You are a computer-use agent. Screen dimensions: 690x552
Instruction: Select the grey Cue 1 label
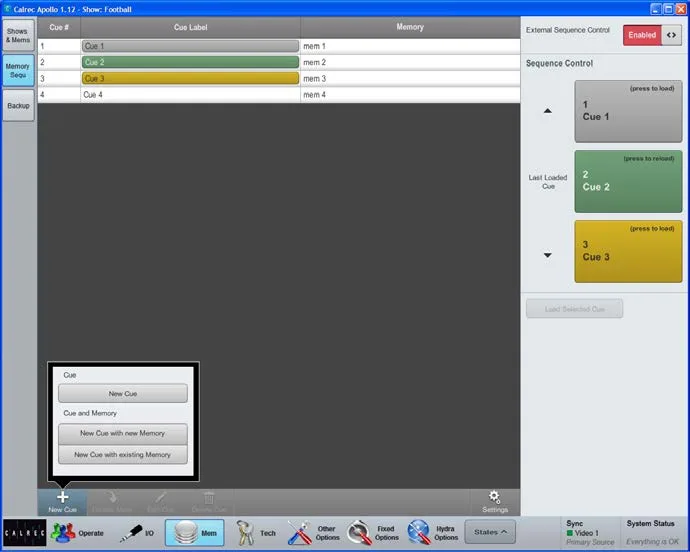(190, 46)
